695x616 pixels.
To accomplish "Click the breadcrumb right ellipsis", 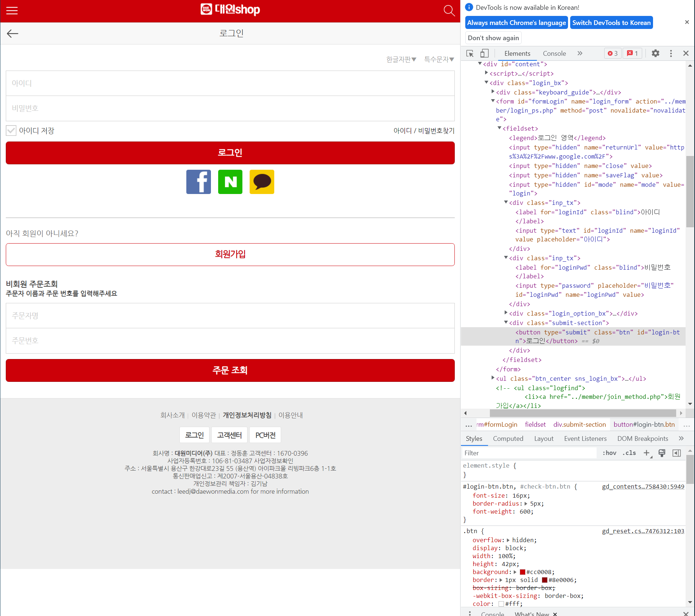I will point(687,425).
